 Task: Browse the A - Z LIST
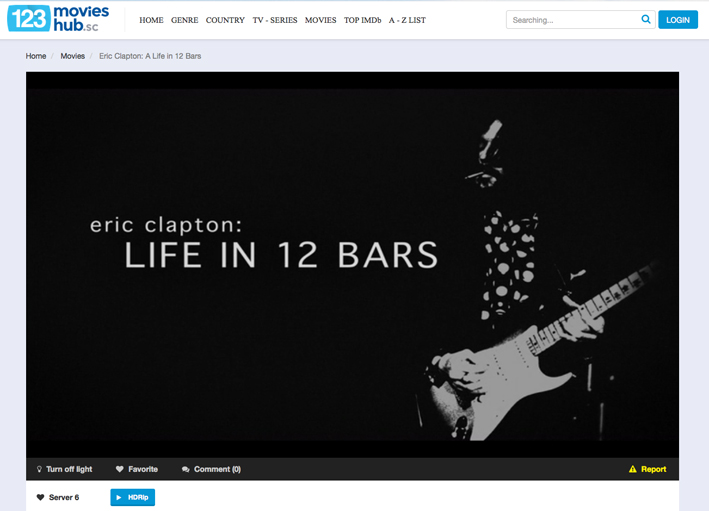tap(407, 20)
